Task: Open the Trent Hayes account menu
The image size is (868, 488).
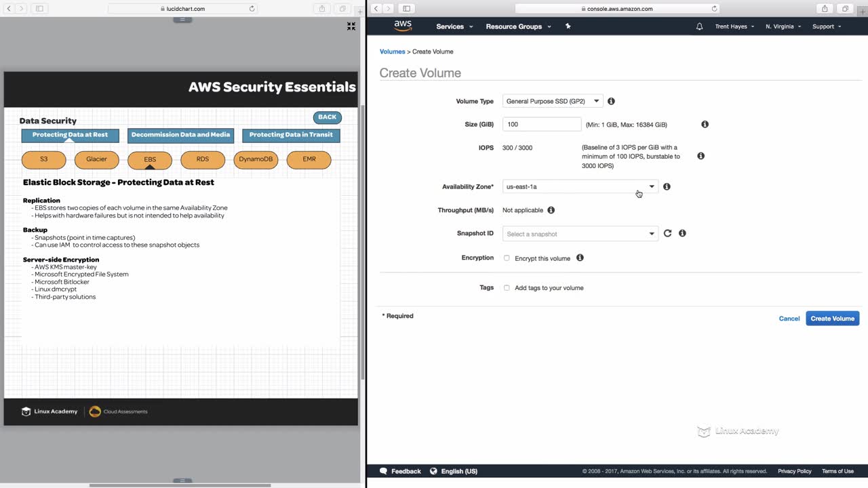Action: coord(734,26)
